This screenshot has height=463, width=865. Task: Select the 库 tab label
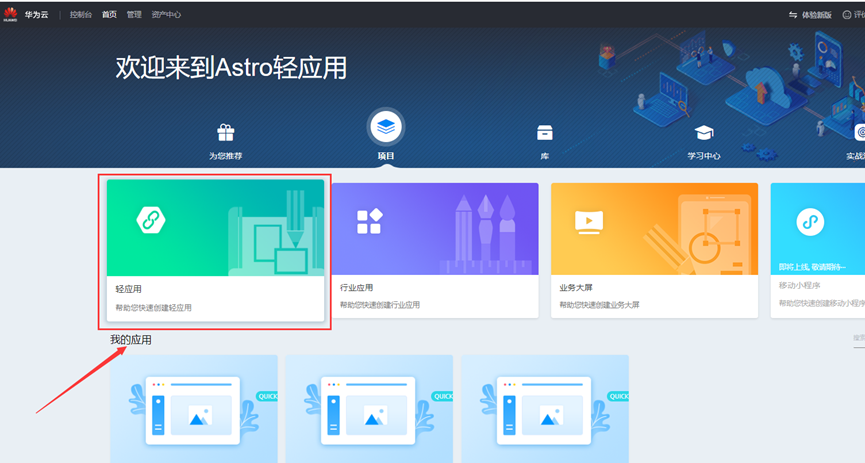click(544, 156)
